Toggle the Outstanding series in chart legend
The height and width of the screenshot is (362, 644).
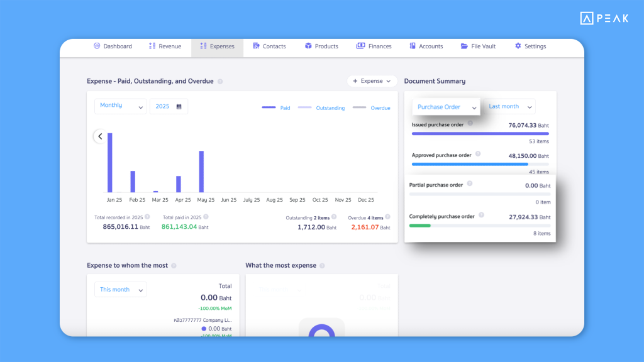coord(321,108)
